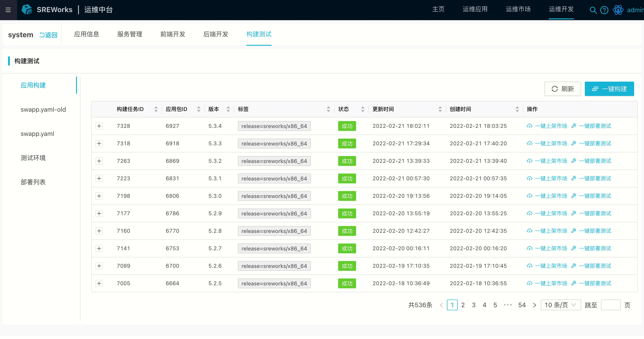The height and width of the screenshot is (339, 644).
Task: Click release tag for build 7328
Action: (274, 126)
